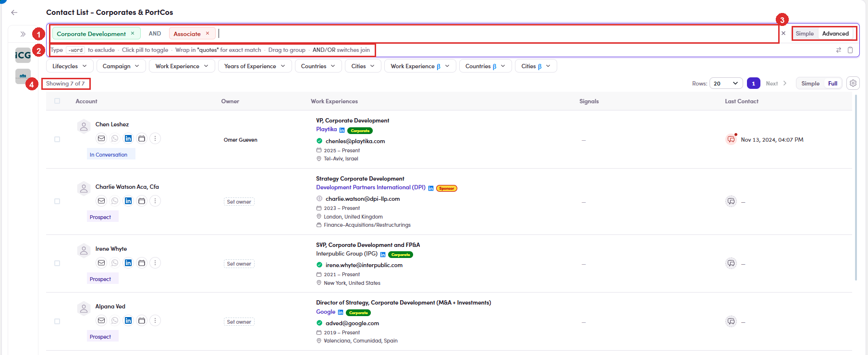This screenshot has height=355, width=868.
Task: Open LinkedIn icon under Irene Whyte
Action: click(128, 263)
